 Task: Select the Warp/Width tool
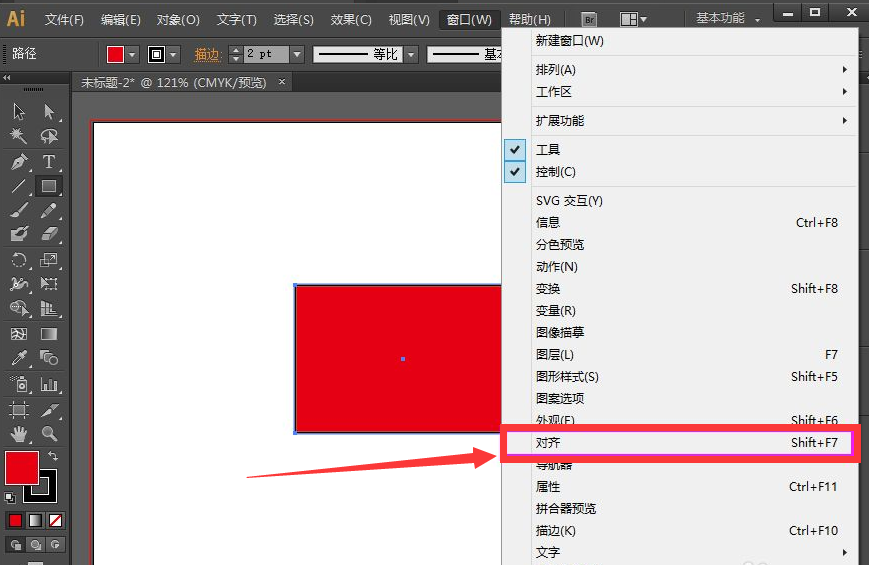[x=19, y=284]
